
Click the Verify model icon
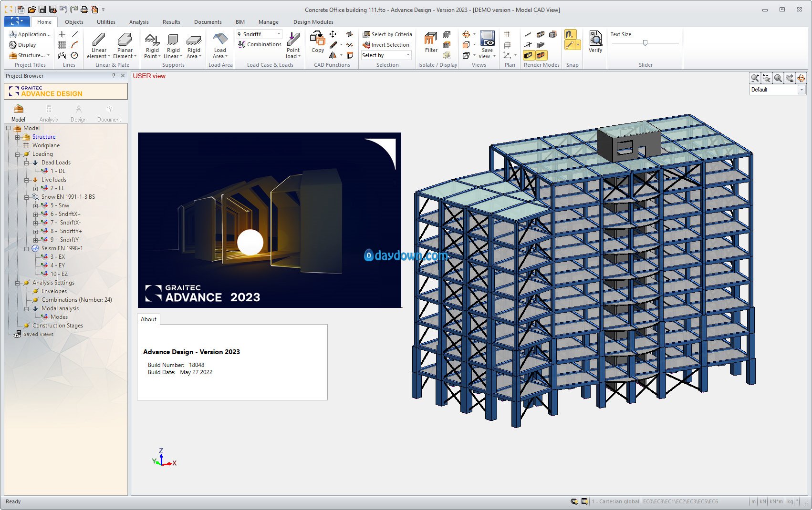point(595,42)
